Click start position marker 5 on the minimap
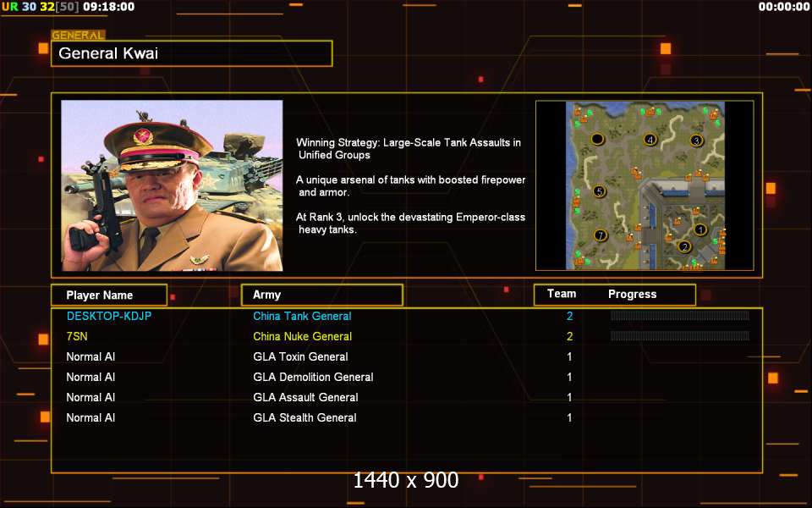 coord(599,191)
